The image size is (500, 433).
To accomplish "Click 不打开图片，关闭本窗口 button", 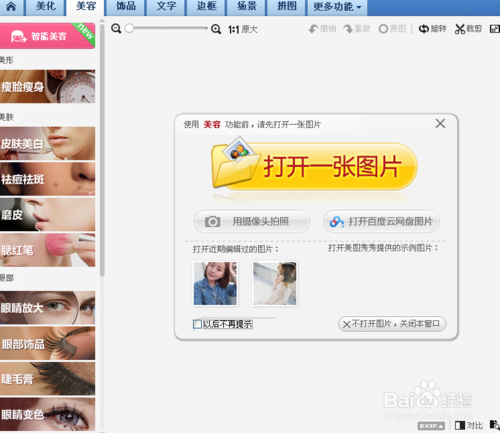I will (x=392, y=324).
